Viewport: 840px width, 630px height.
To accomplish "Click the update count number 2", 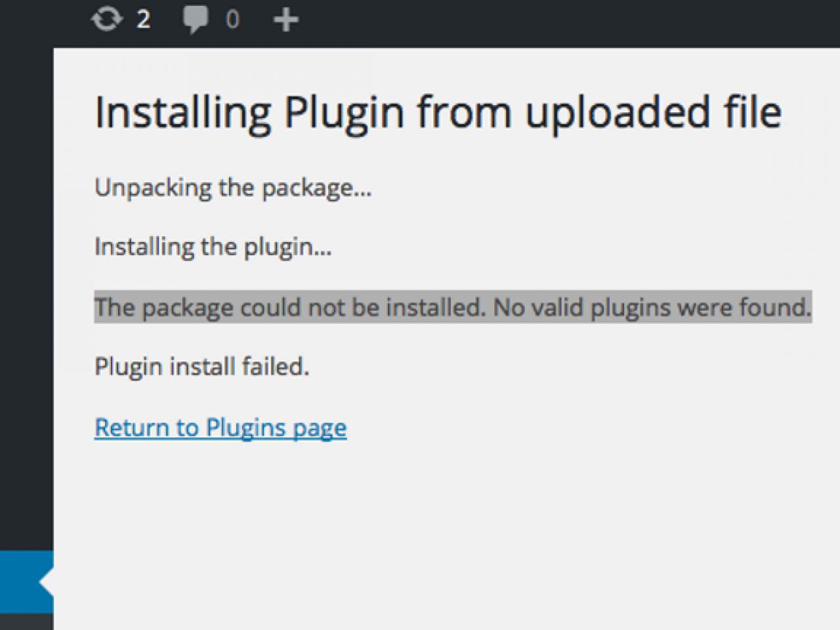I will (143, 20).
